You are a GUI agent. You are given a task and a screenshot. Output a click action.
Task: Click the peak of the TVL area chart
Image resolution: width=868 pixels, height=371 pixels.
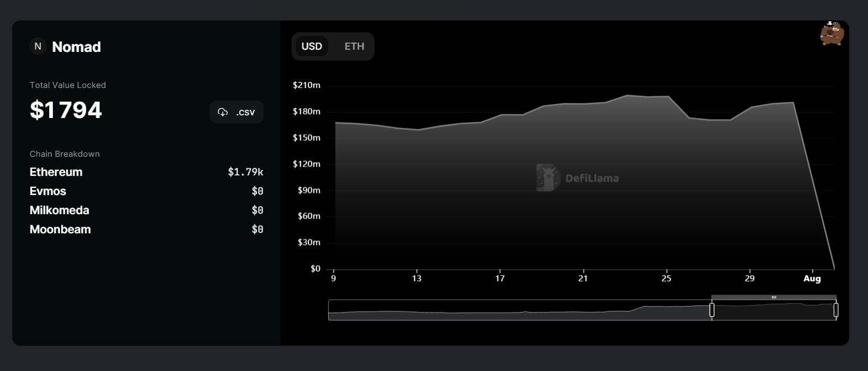pyautogui.click(x=627, y=96)
